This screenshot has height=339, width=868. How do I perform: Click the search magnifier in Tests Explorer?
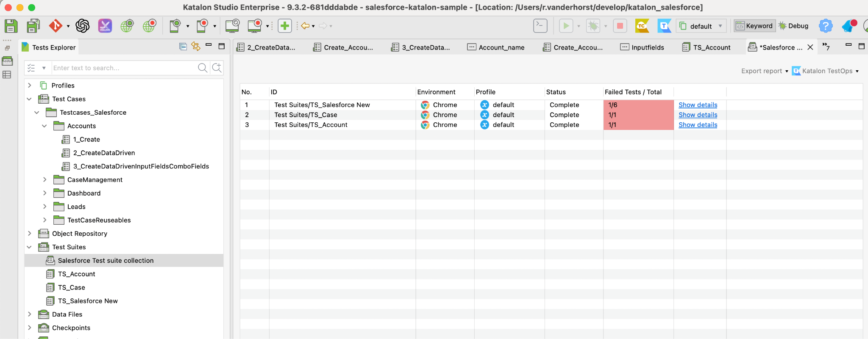[203, 68]
